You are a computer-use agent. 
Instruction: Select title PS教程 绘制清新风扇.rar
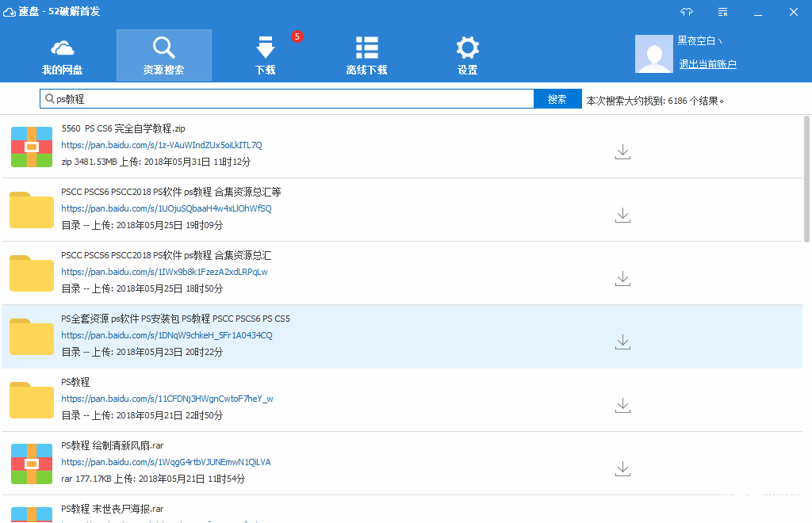coord(113,445)
